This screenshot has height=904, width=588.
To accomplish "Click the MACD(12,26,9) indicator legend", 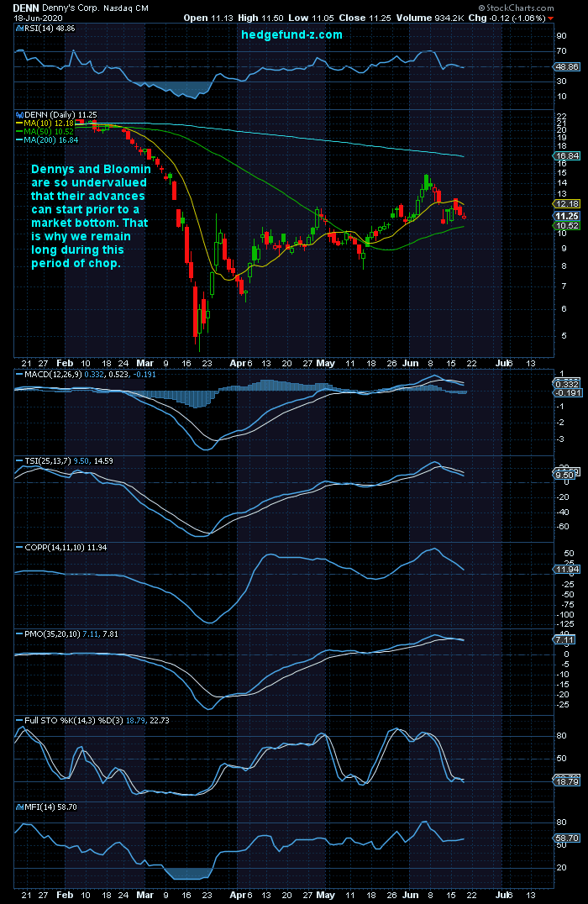I will (86, 375).
